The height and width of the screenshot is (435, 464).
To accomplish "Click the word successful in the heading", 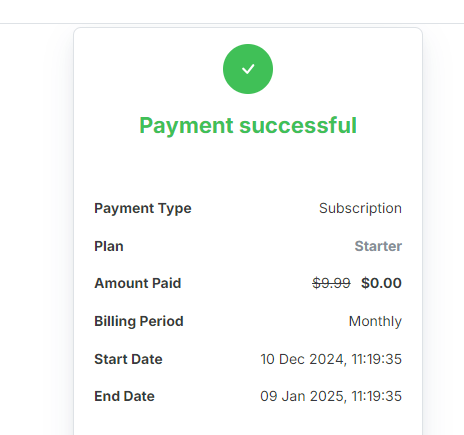I will click(298, 126).
